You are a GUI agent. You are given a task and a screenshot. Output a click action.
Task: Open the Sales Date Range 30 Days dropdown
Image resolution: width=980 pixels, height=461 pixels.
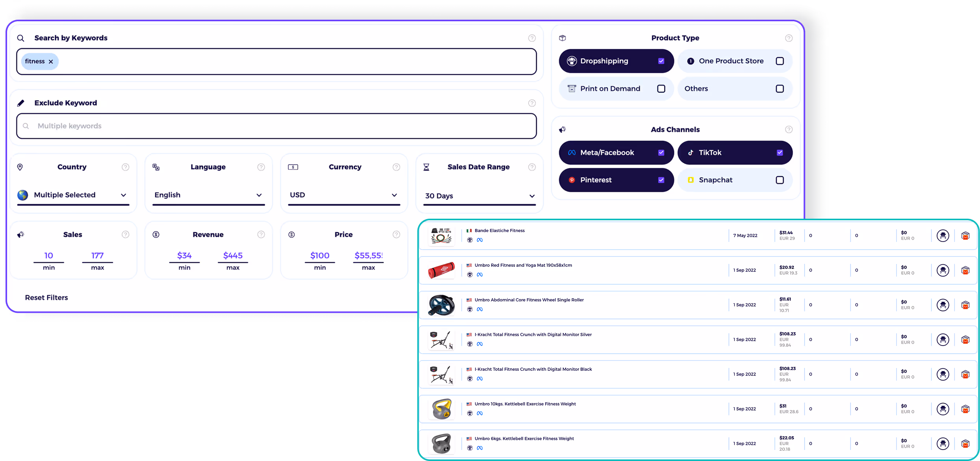479,196
